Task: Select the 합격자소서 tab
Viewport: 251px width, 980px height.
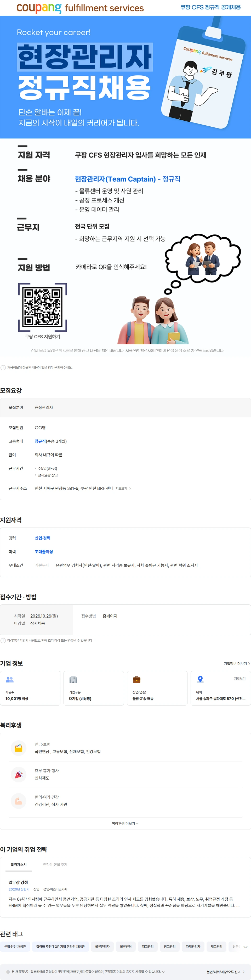Action: tap(19, 864)
